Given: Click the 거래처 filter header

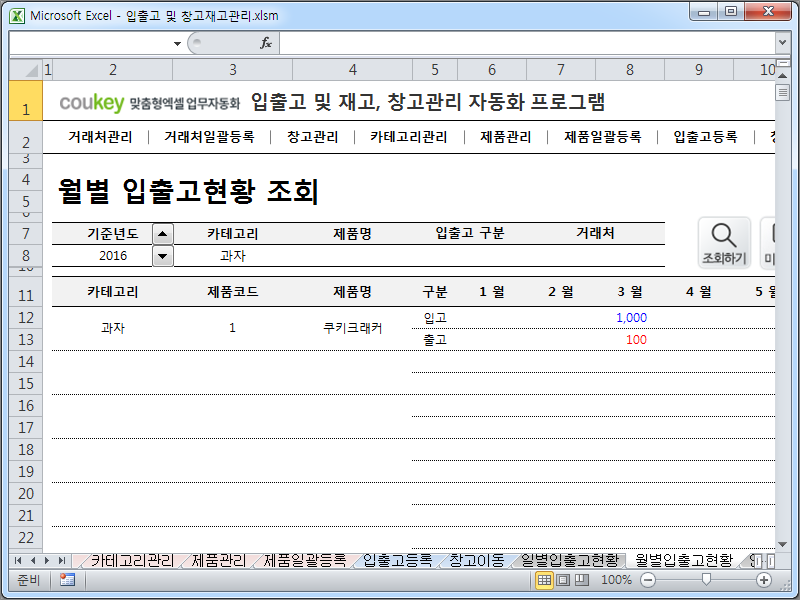Looking at the screenshot, I should pos(595,234).
